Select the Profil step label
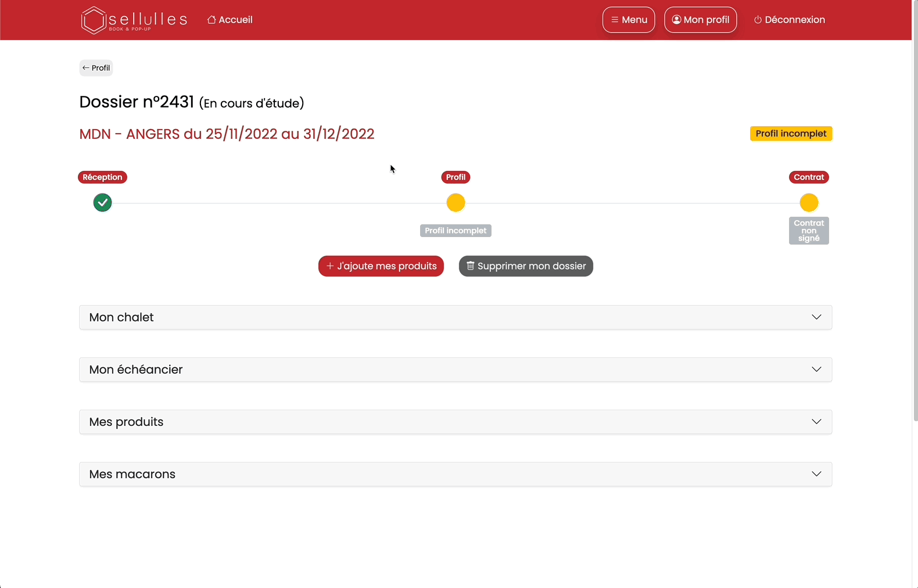The width and height of the screenshot is (918, 588). click(456, 177)
